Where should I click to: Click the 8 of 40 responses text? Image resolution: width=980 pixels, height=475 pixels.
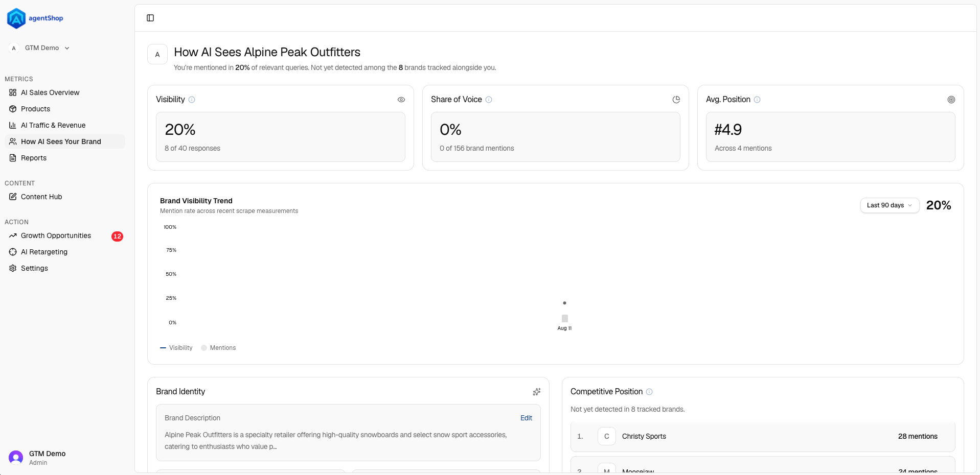[192, 148]
